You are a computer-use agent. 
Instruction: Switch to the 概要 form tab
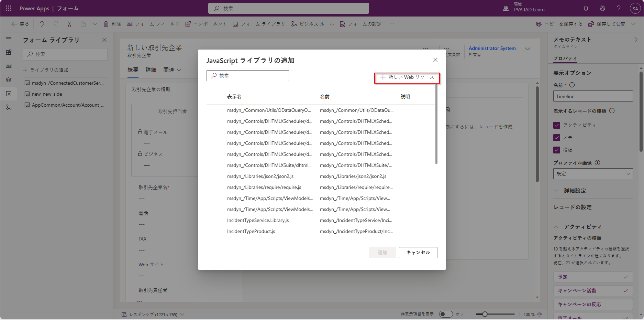(133, 70)
